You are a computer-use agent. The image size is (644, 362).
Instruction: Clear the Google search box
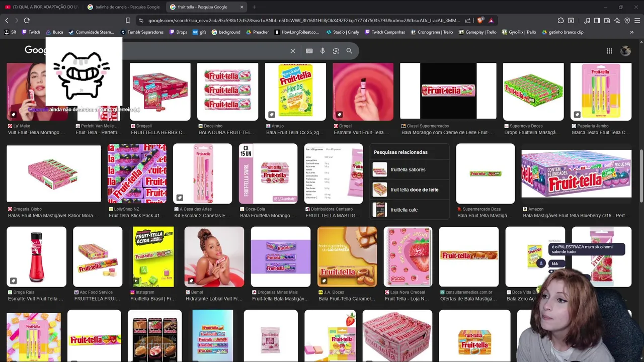293,51
